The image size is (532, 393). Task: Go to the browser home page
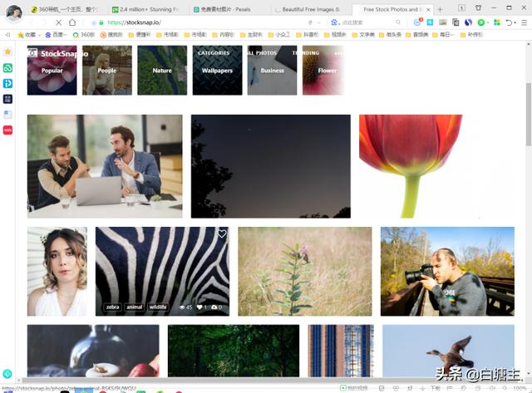[x=72, y=22]
